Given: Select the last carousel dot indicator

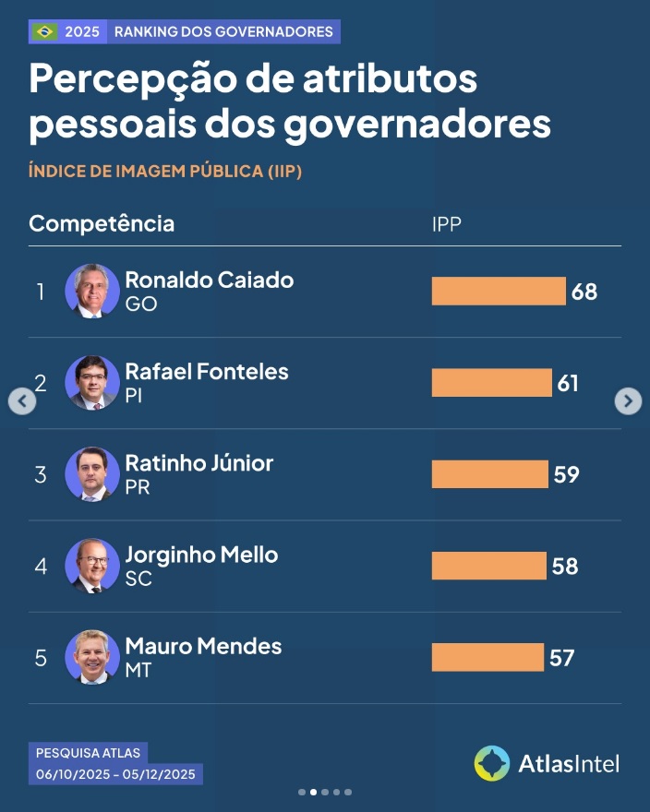Looking at the screenshot, I should (348, 792).
